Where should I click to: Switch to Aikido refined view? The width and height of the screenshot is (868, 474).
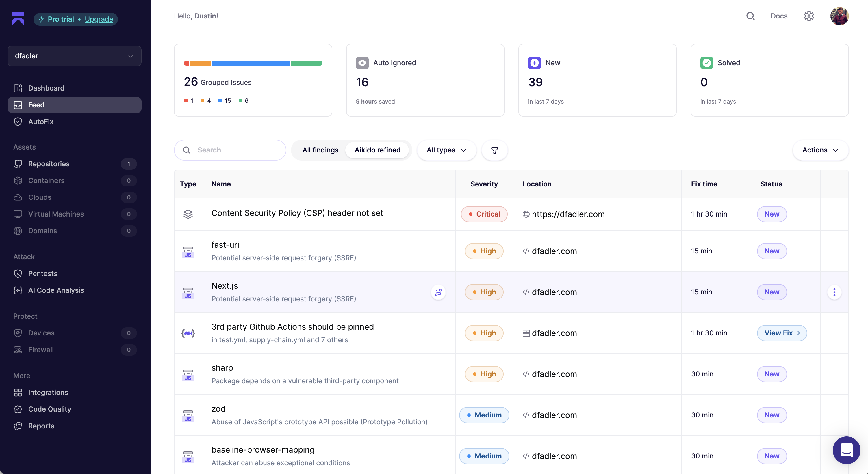coord(377,150)
